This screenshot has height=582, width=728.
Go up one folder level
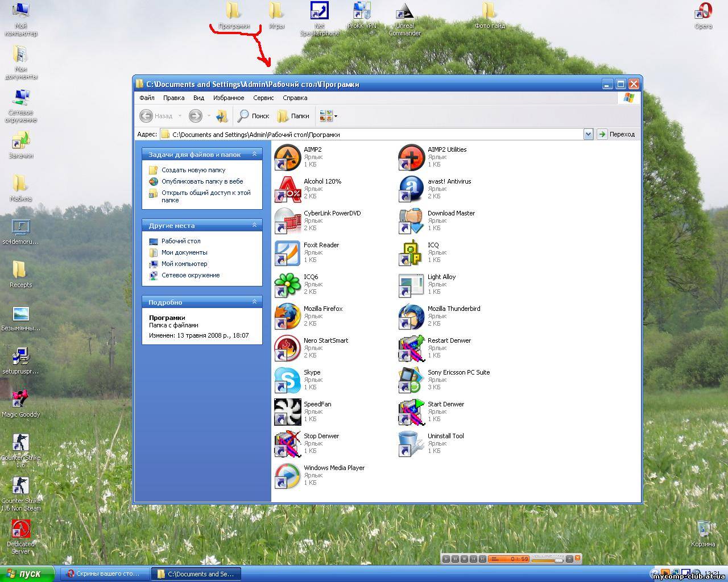(x=222, y=116)
